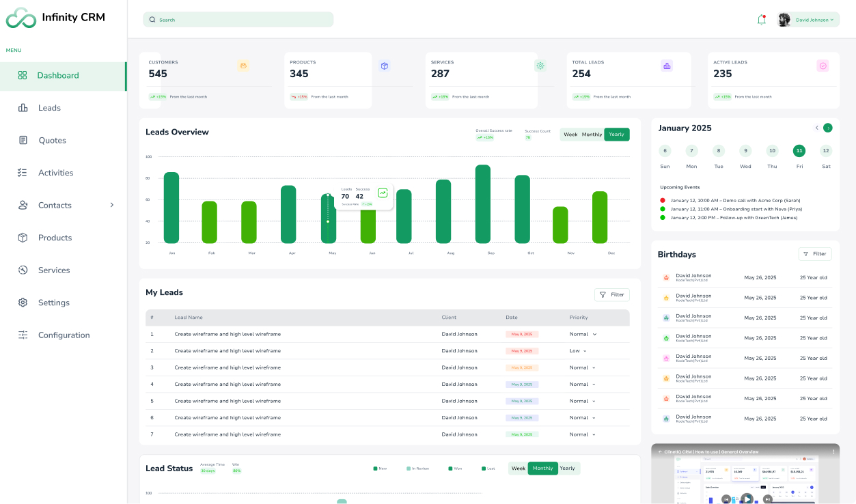Toggle the Lost legend swatch
Viewport: 856px width, 504px height.
point(483,468)
